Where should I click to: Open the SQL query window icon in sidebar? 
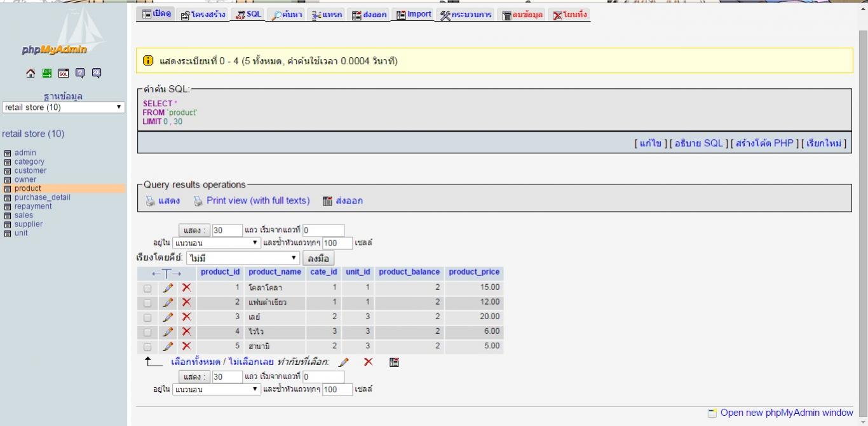coord(64,72)
